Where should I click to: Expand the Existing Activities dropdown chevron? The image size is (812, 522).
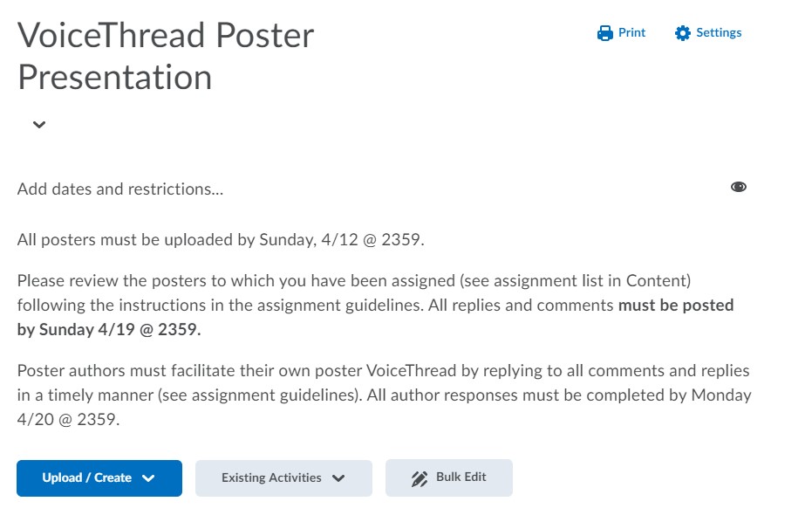(x=338, y=478)
